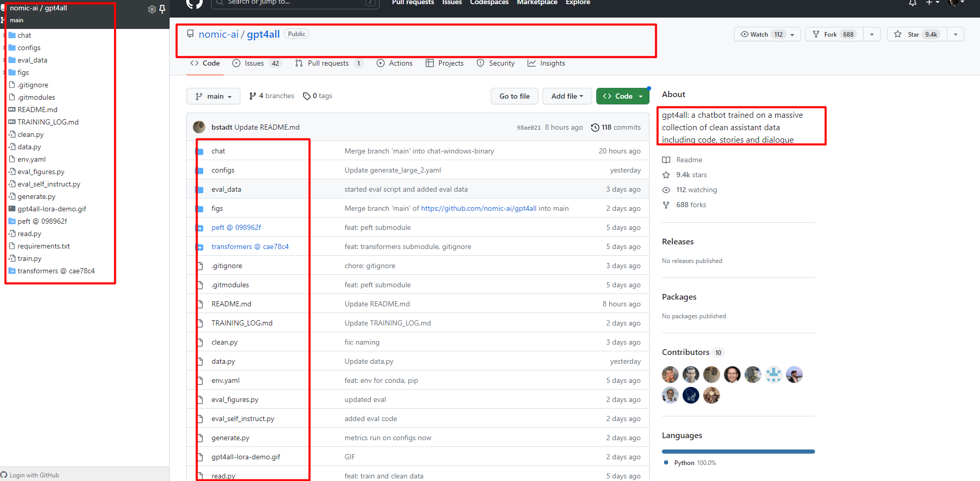Open the transformers @ cae78c4 submodule link
This screenshot has height=481, width=980.
[x=250, y=246]
